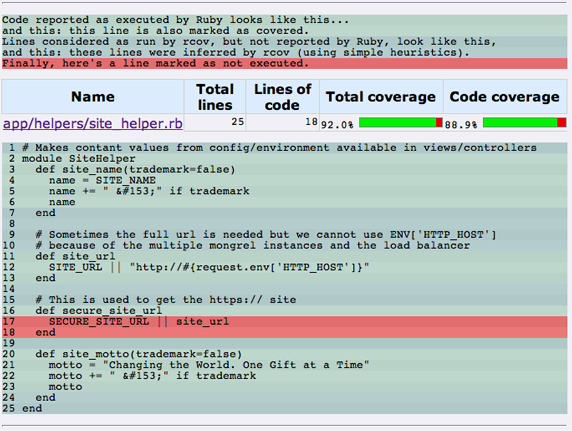
Task: Click the total coverage progress bar
Action: 401,122
